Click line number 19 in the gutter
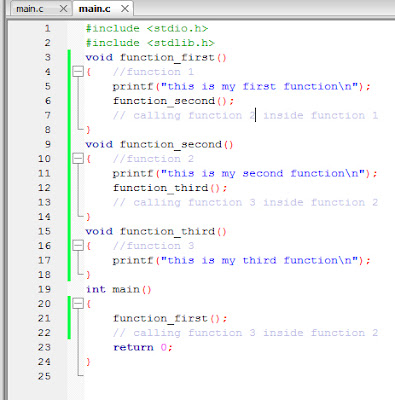395x400 pixels. [x=44, y=289]
